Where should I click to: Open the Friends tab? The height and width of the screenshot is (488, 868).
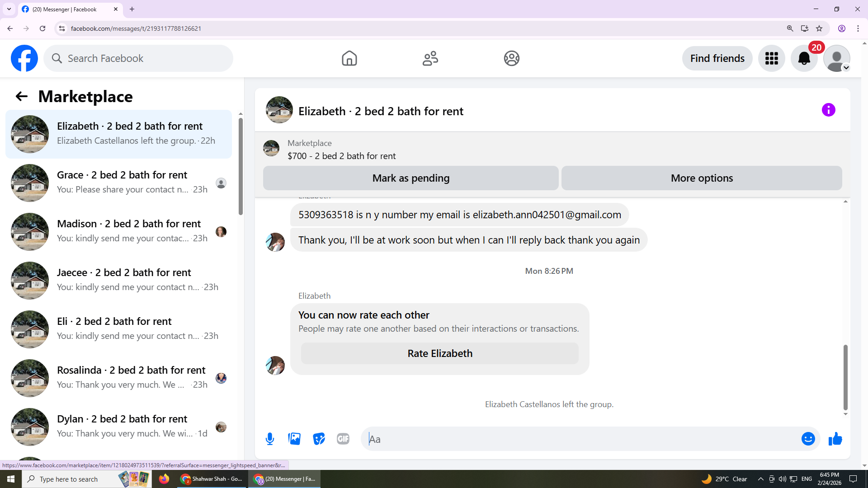pos(430,58)
